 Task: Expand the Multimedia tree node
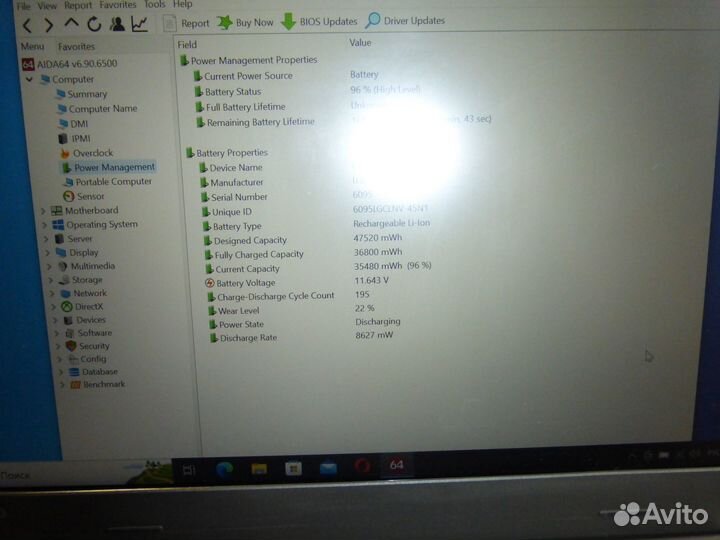[49, 266]
